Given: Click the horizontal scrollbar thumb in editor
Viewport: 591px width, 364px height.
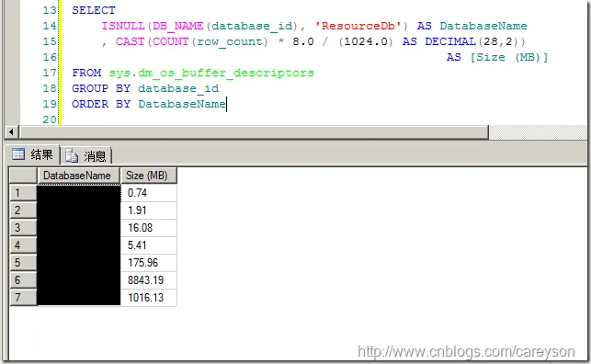Looking at the screenshot, I should pyautogui.click(x=254, y=131).
